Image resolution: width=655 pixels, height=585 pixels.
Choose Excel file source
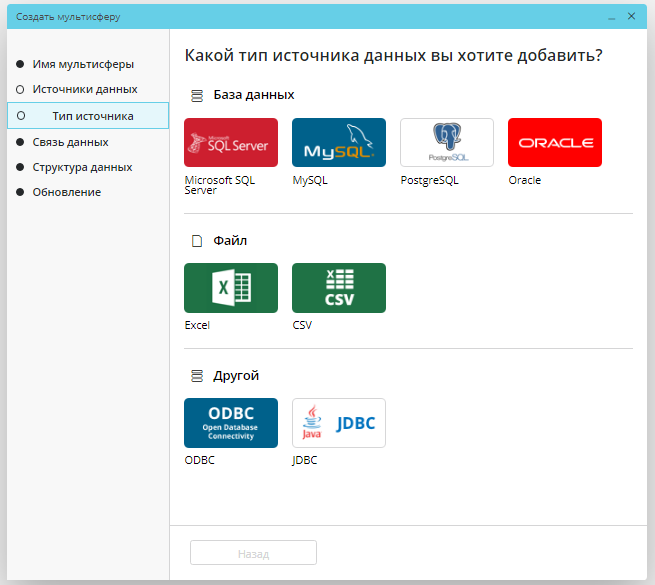point(231,288)
